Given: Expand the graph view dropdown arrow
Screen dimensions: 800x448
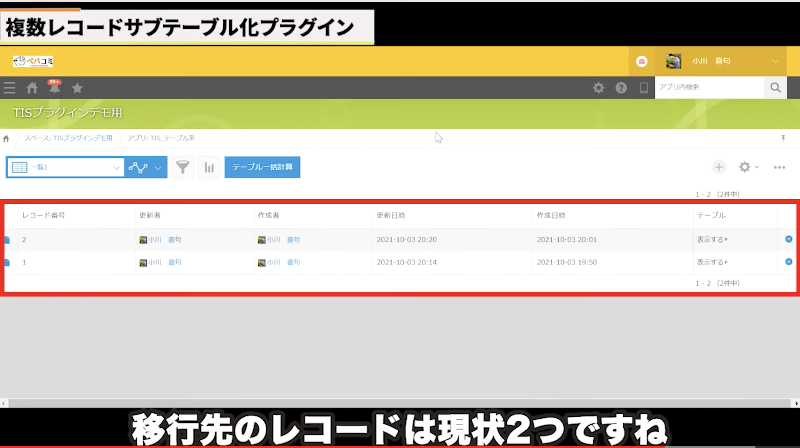Looking at the screenshot, I should (159, 167).
